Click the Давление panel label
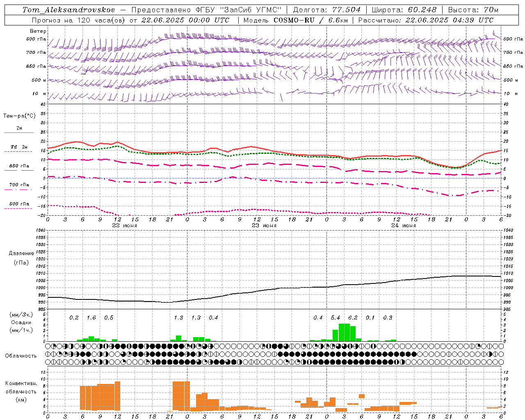Screen dimensions: 525x420 (x=21, y=253)
